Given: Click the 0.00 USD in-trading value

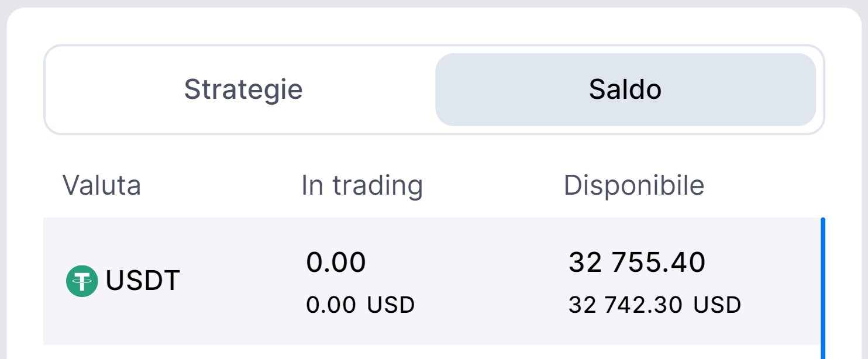Looking at the screenshot, I should pos(360,305).
